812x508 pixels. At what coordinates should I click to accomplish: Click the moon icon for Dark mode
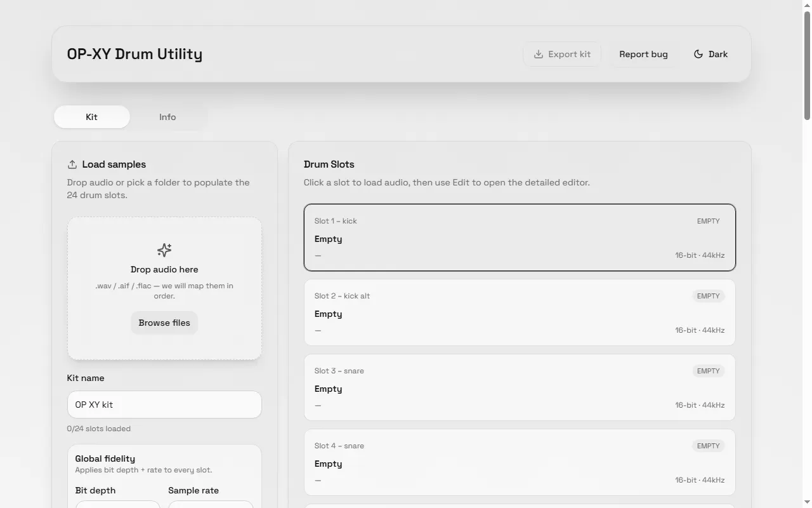[x=698, y=54]
